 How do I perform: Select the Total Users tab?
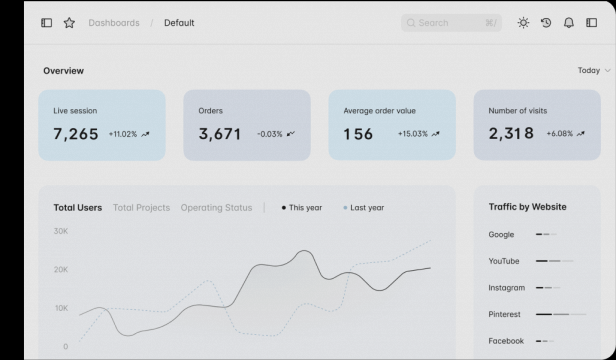[78, 208]
